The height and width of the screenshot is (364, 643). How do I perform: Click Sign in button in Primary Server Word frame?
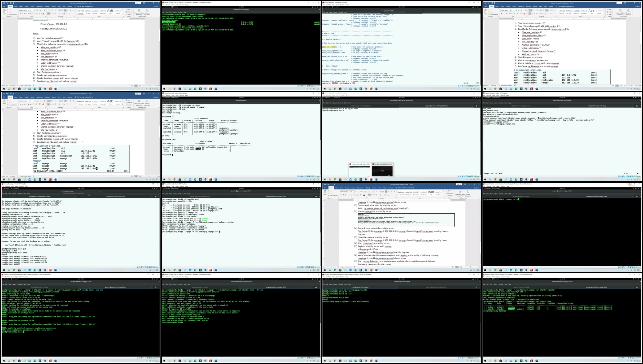coord(138,3)
